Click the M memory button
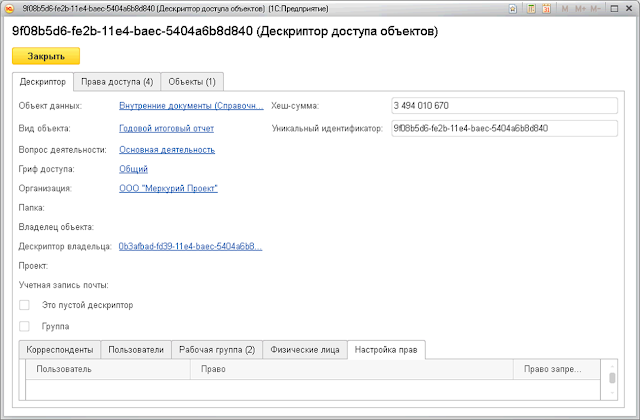This screenshot has width=640, height=420. click(x=565, y=9)
